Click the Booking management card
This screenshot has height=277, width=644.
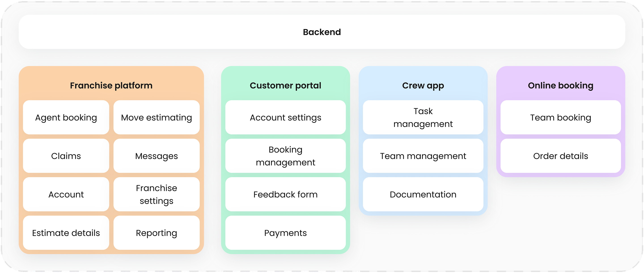pos(286,156)
